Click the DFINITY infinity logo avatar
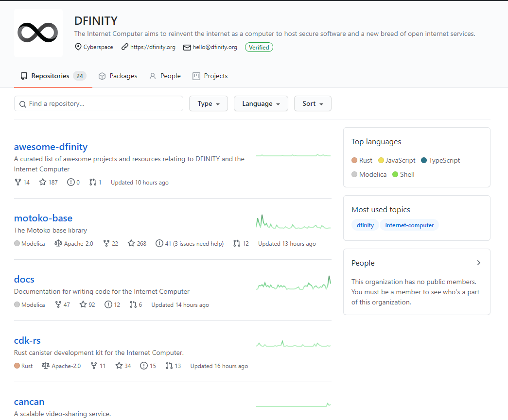 38,33
